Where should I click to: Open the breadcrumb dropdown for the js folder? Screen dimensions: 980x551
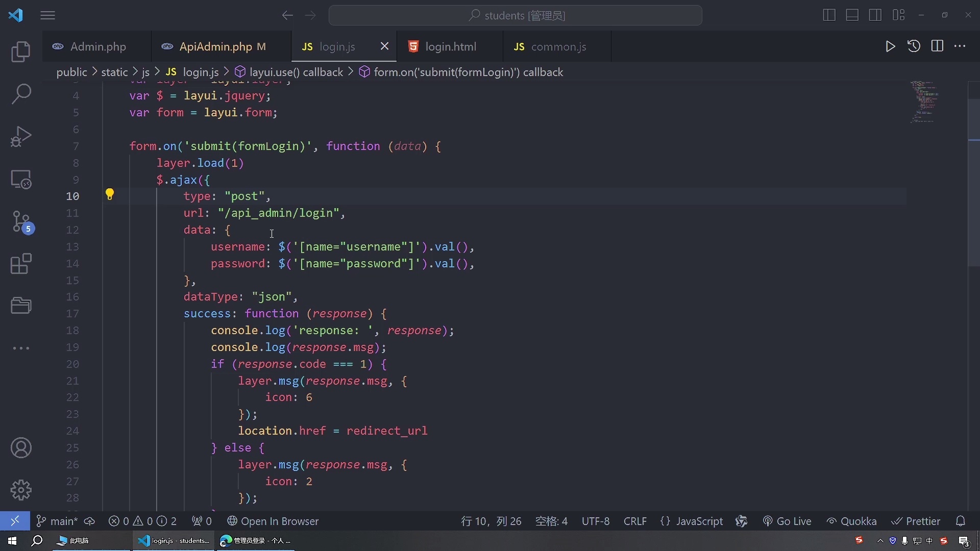145,72
